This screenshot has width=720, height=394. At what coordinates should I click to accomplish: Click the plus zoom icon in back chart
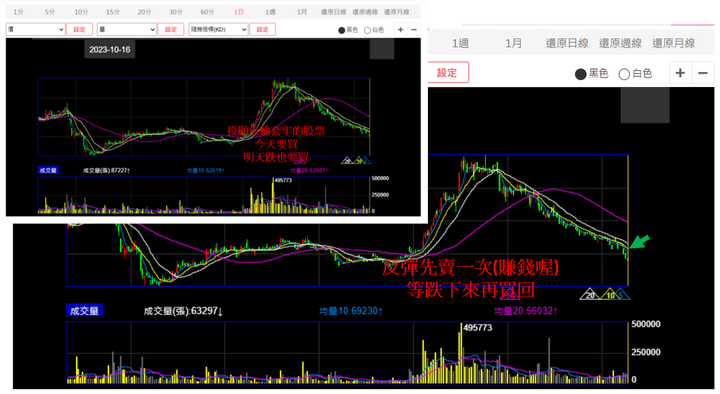click(x=680, y=73)
